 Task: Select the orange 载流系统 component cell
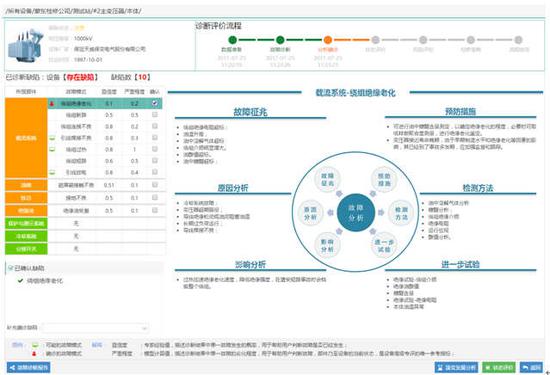pos(26,138)
